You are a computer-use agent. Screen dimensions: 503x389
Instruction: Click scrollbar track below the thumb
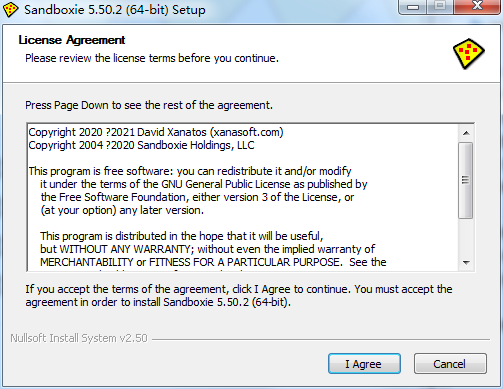pos(466,237)
